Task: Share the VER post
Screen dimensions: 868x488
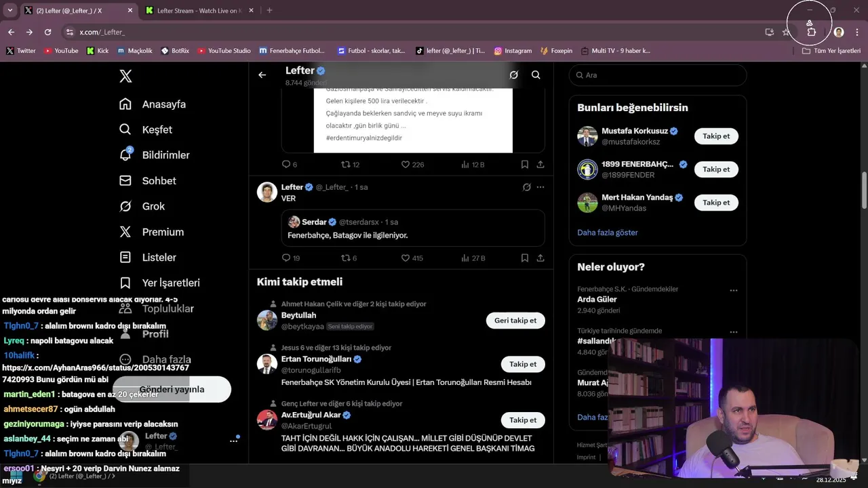Action: (x=540, y=258)
